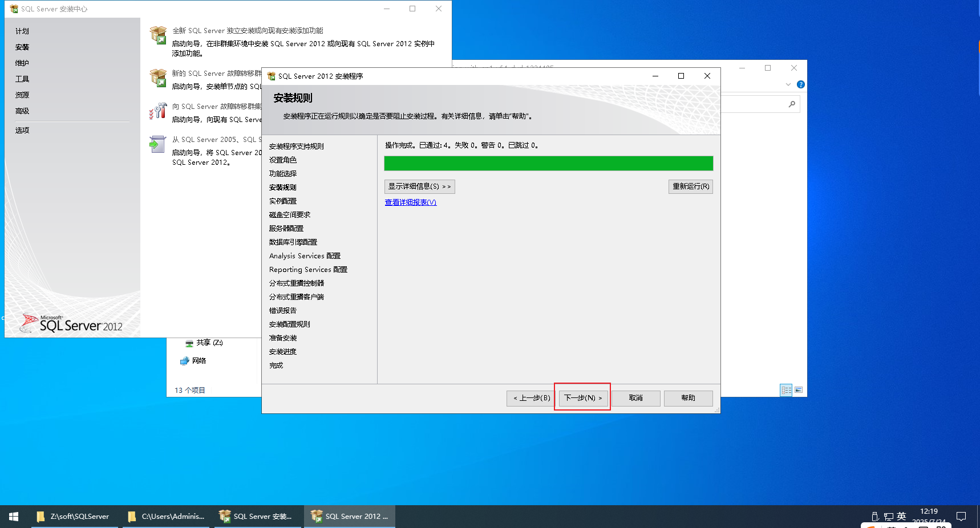This screenshot has height=528, width=980.
Task: Click the error reporting step (错误报告)
Action: pos(283,311)
